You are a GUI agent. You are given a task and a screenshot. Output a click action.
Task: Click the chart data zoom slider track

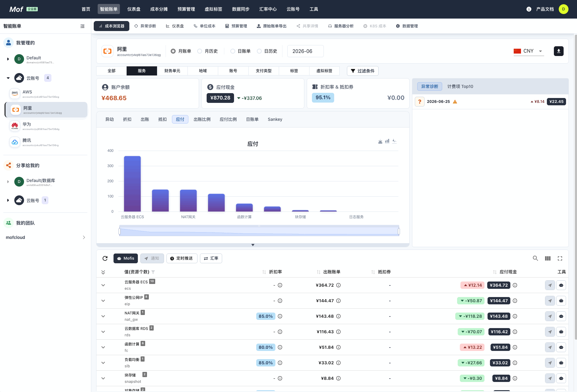259,231
